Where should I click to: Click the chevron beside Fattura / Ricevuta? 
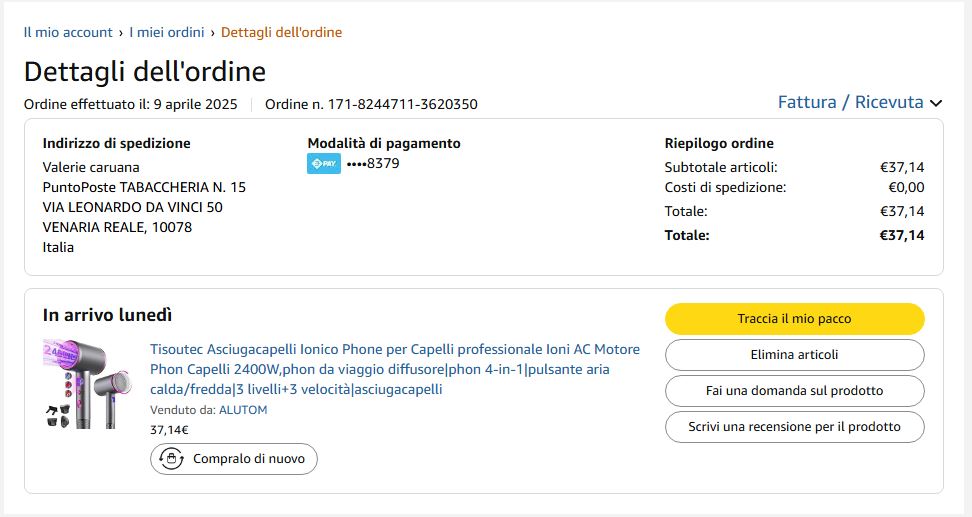(936, 103)
